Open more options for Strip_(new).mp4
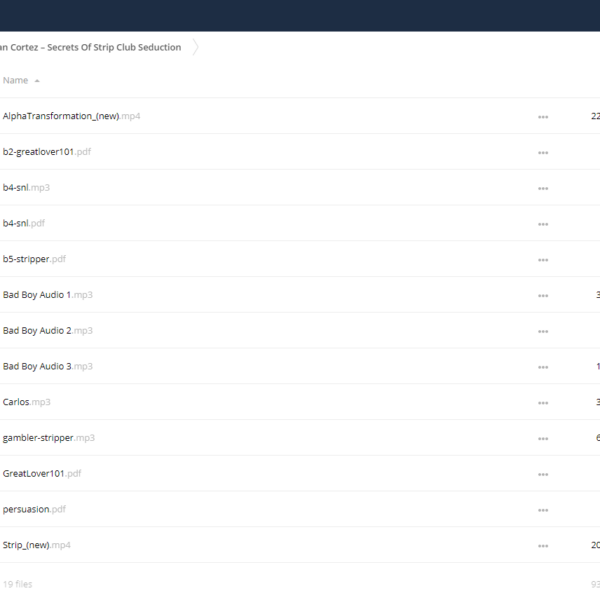The image size is (600, 600). pyautogui.click(x=543, y=546)
